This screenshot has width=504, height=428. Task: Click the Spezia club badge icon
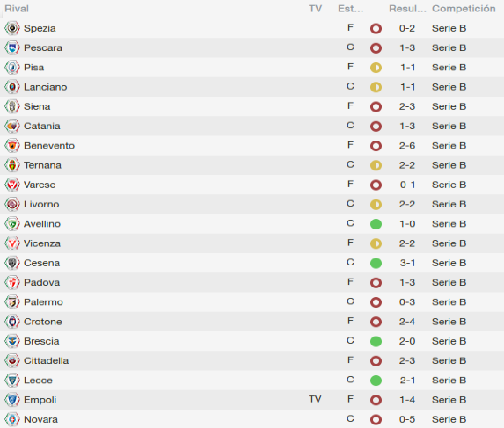click(12, 28)
